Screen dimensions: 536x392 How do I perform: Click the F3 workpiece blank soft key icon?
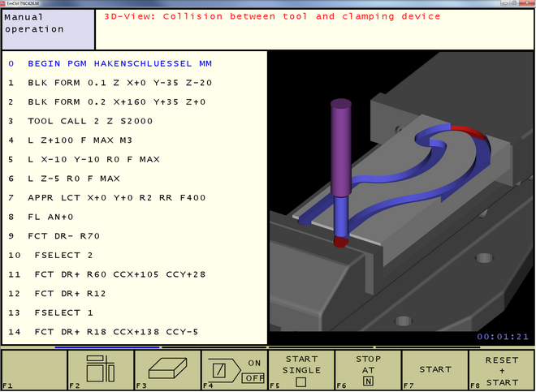click(x=167, y=369)
